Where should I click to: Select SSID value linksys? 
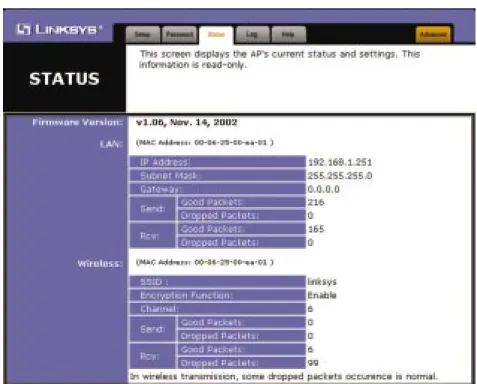coord(322,282)
